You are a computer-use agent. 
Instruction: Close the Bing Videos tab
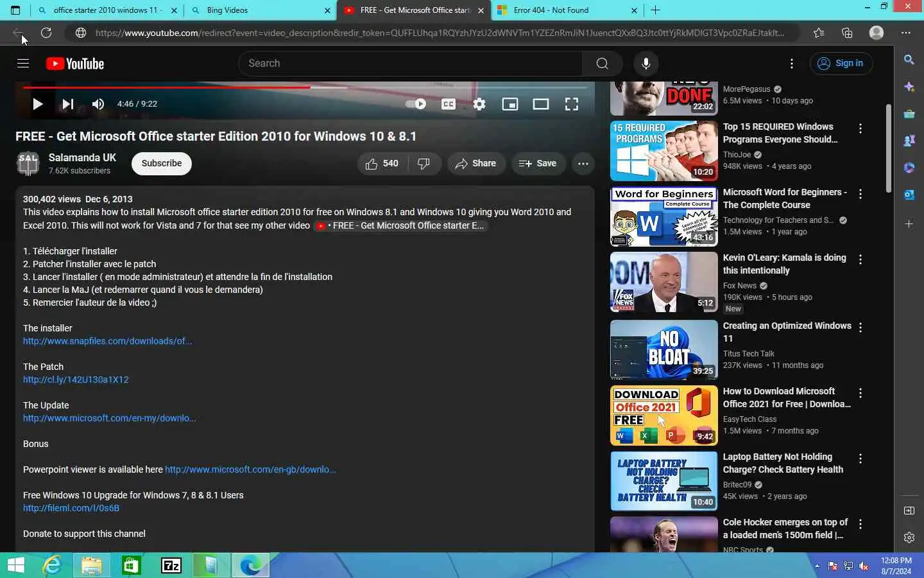click(327, 10)
